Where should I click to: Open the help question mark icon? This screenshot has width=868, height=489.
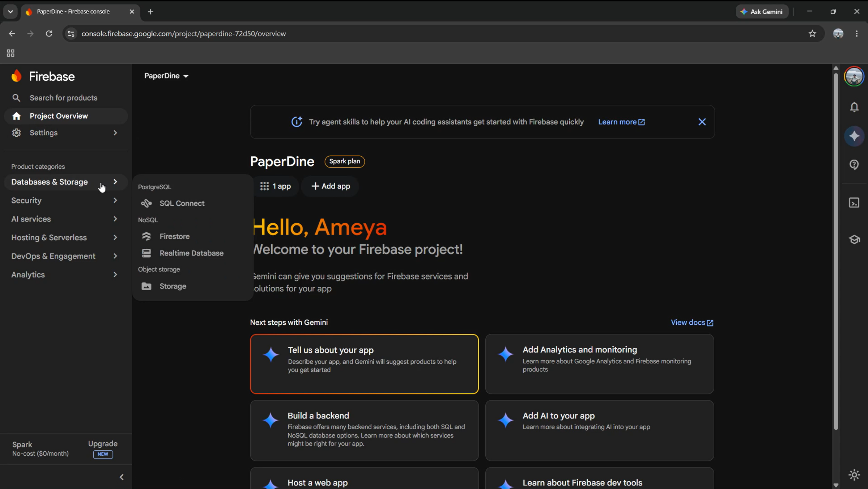(x=854, y=165)
